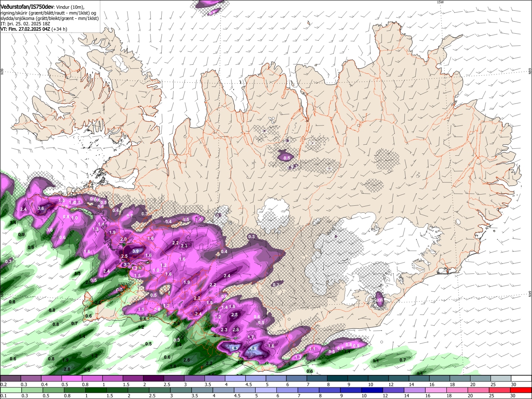Viewport: 532px width, 399px height.
Task: Select the upper legend swatch between 1.5 and 2
Action: [x=133, y=378]
